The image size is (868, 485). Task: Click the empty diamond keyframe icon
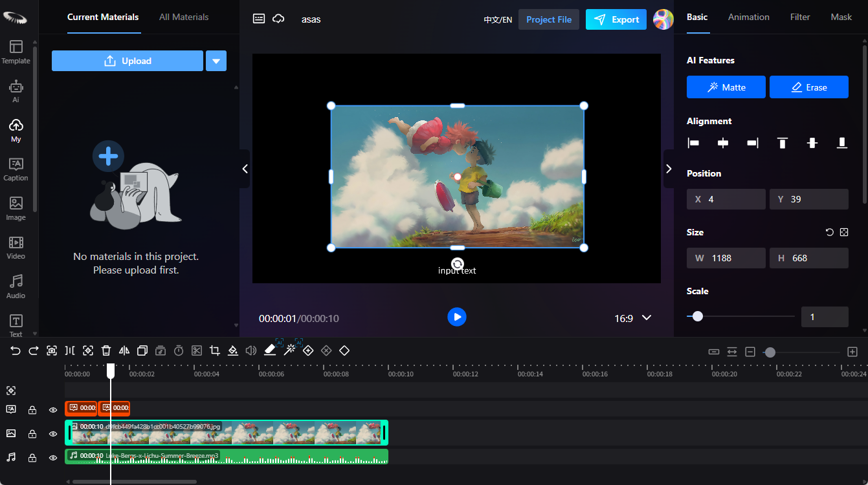point(344,350)
